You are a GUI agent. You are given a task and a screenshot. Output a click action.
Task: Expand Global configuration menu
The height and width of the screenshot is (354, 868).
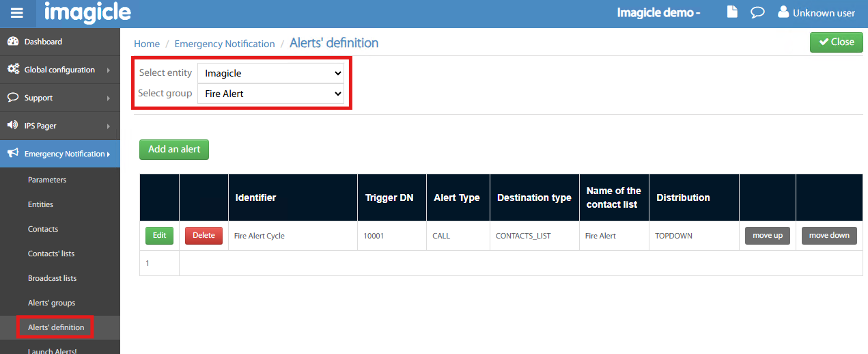[59, 70]
